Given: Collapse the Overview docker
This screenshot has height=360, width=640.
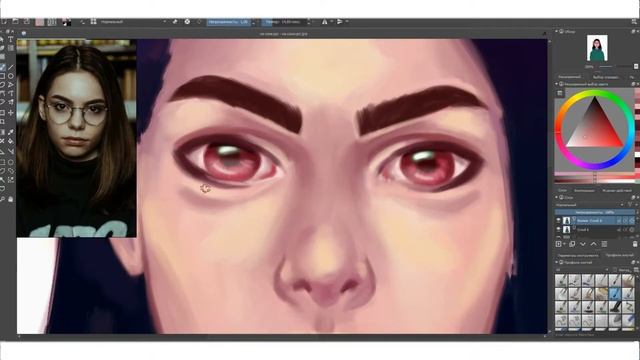Looking at the screenshot, I should (x=556, y=31).
